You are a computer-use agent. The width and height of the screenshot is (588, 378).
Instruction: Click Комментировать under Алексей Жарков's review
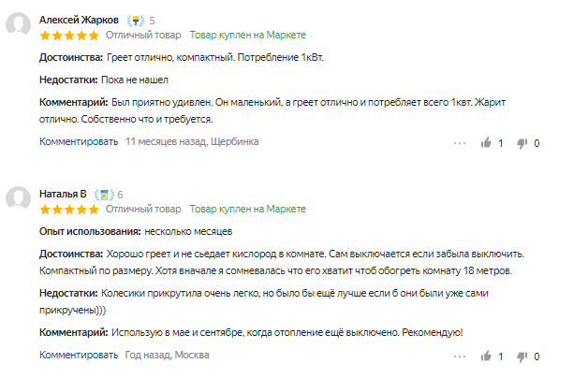coord(79,141)
